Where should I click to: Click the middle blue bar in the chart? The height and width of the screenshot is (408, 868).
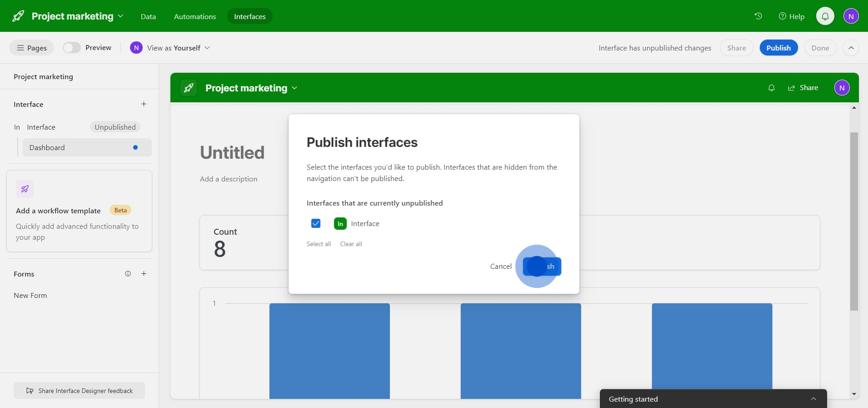pyautogui.click(x=521, y=351)
